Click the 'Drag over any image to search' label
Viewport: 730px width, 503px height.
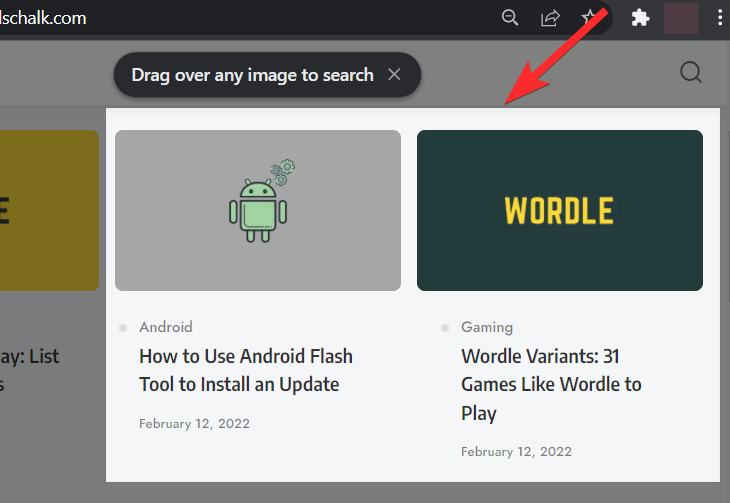pos(252,75)
